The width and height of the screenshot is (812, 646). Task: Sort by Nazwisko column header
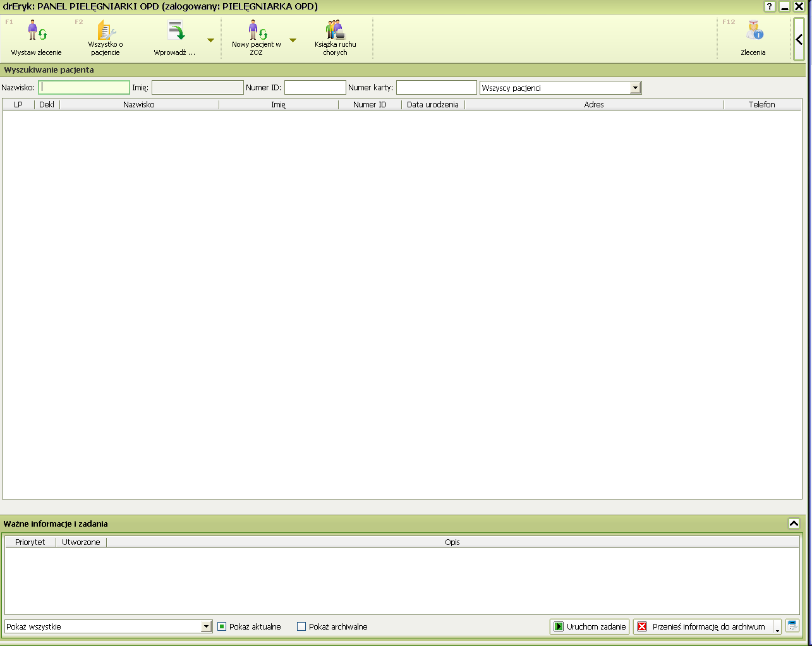point(139,105)
